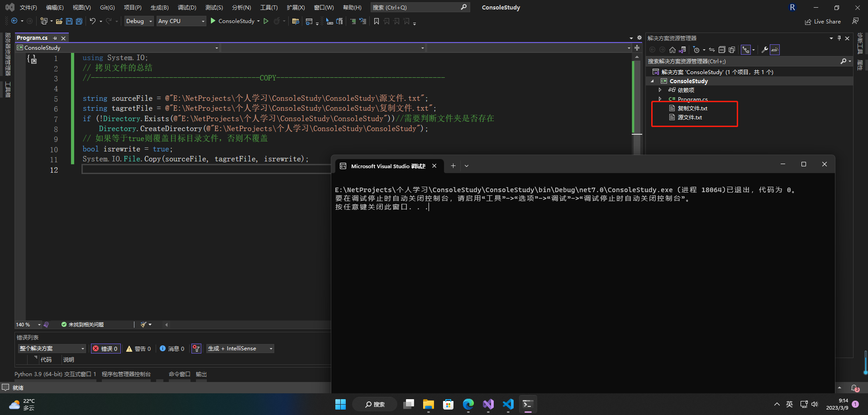Open the 调试(D) menu
Viewport: 868px width, 415px height.
pos(187,8)
